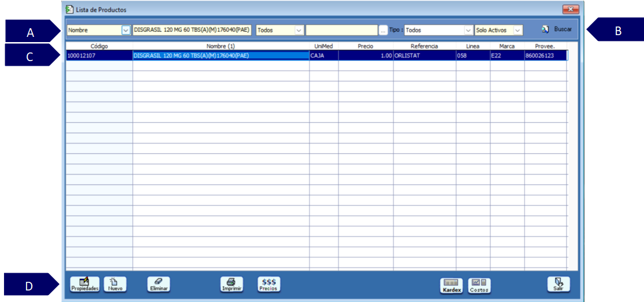This screenshot has width=644, height=302.
Task: Click the E22 brand cell
Action: click(x=507, y=56)
